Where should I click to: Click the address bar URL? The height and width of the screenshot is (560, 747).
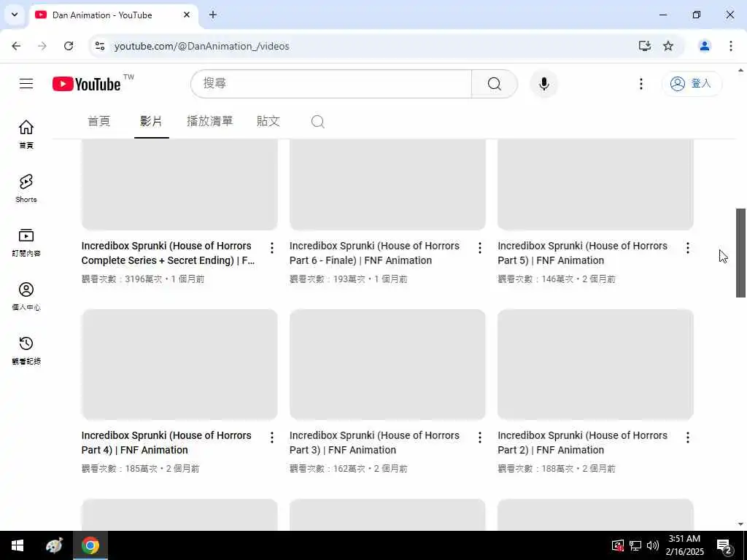(x=201, y=46)
